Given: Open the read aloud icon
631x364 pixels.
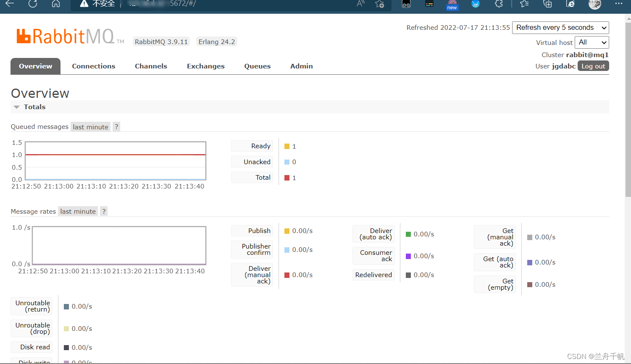Looking at the screenshot, I should (x=360, y=3).
